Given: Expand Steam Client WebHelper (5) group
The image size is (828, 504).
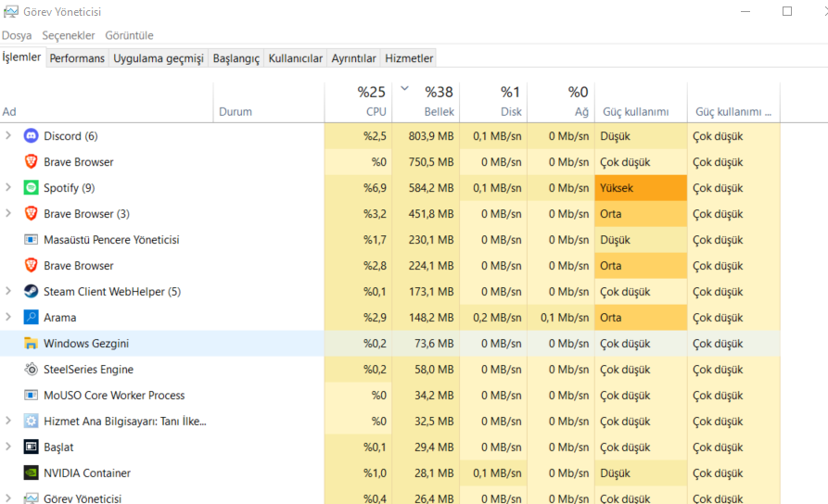Looking at the screenshot, I should (8, 291).
